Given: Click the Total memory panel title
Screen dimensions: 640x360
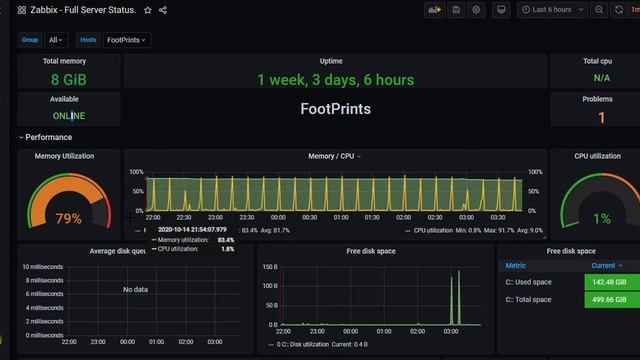Looking at the screenshot, I should tap(64, 61).
